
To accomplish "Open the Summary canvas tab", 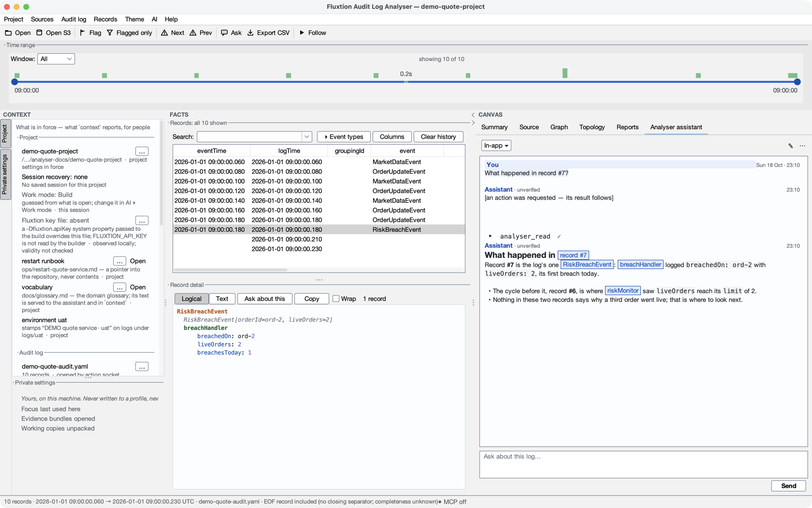I will tap(494, 127).
